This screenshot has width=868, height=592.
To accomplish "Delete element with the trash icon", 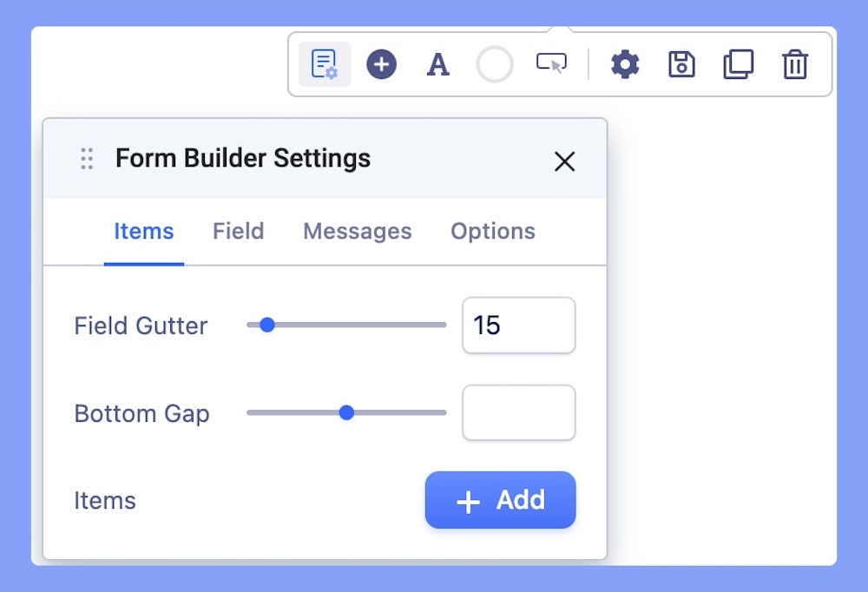I will click(x=795, y=64).
